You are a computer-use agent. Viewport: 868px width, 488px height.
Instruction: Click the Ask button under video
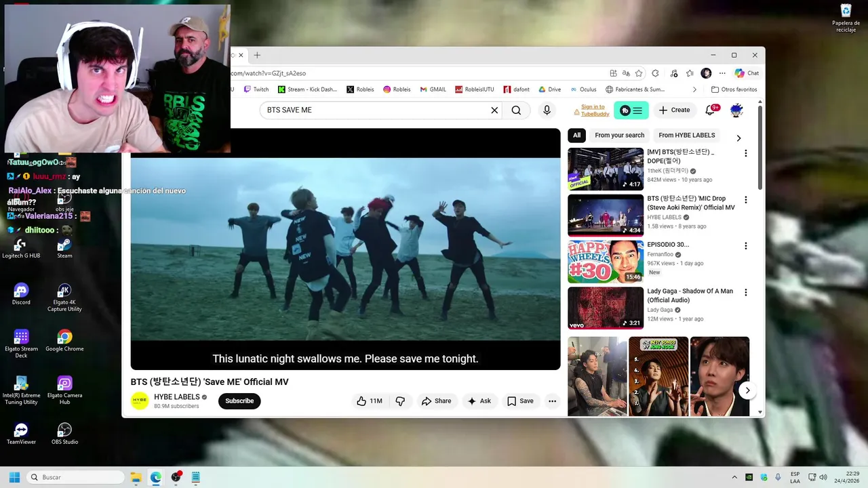(479, 401)
